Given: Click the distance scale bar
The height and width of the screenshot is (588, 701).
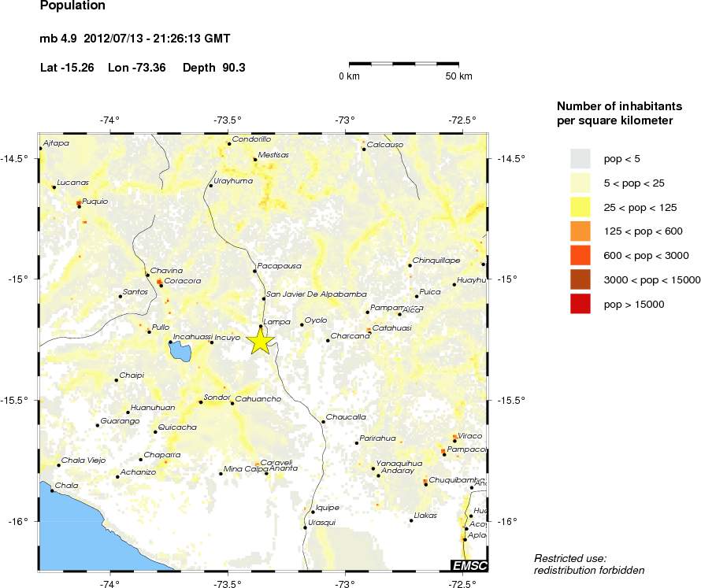Looking at the screenshot, I should point(404,64).
